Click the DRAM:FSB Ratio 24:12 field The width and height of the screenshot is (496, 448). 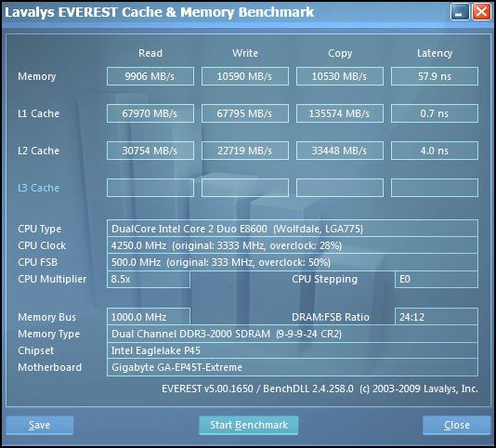coord(437,317)
